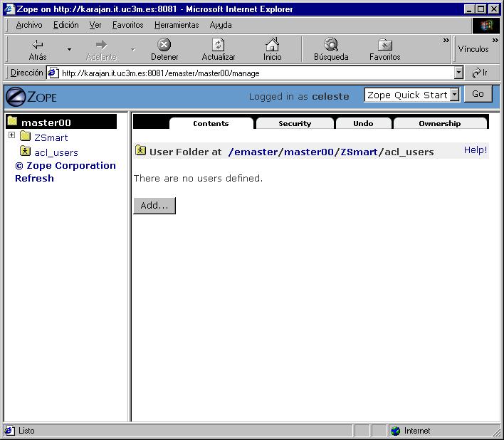The width and height of the screenshot is (504, 440).
Task: Click the Búsqueda search icon
Action: pos(331,44)
